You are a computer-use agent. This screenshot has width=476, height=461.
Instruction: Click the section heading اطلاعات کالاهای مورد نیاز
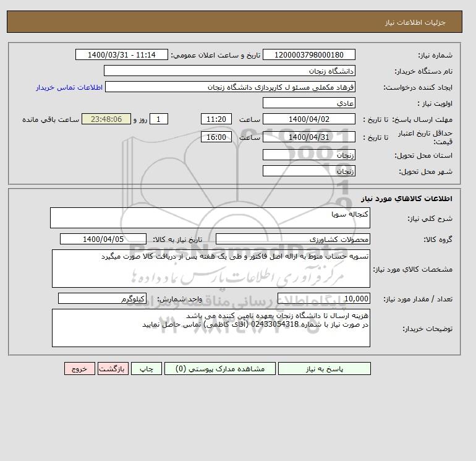point(407,199)
